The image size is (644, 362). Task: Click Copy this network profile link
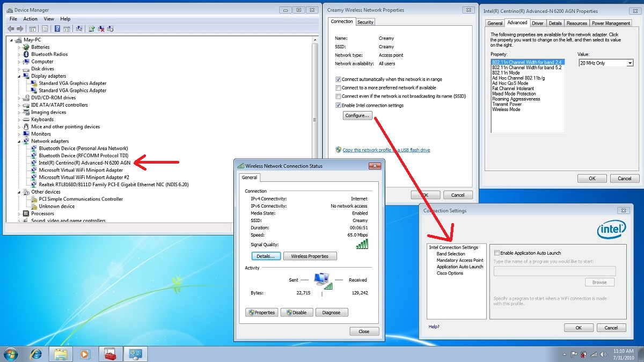coord(386,150)
